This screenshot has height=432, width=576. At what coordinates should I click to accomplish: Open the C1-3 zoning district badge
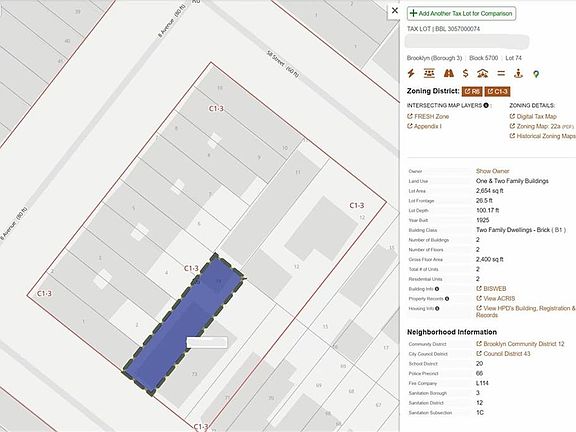(497, 91)
